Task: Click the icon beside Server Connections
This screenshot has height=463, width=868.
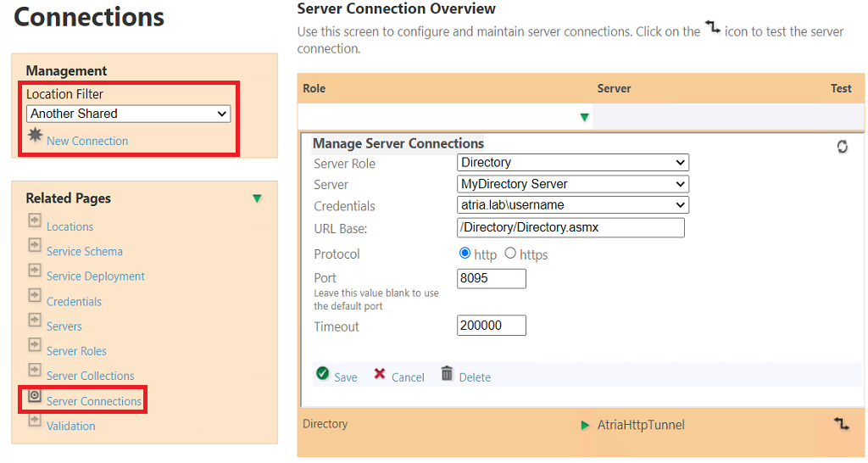Action: tap(35, 396)
